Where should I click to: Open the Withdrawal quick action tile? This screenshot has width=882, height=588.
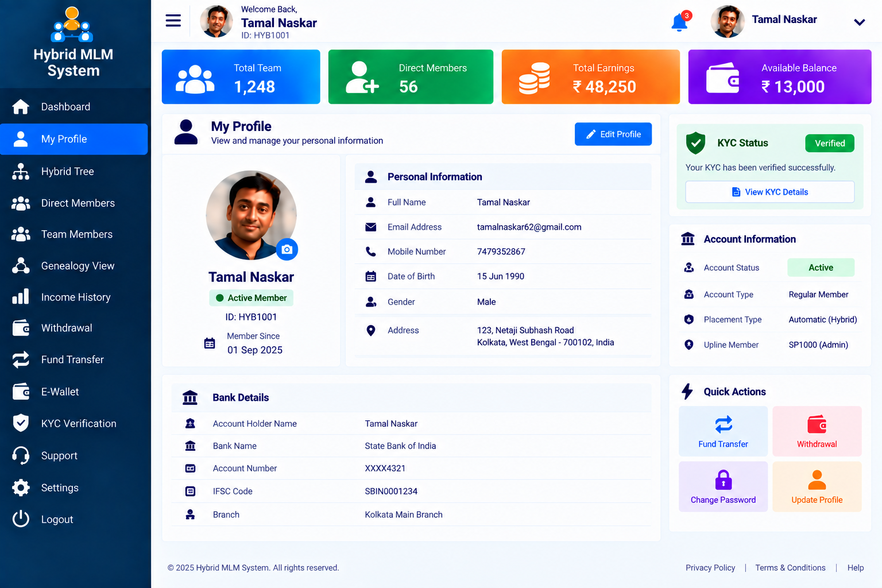(817, 431)
